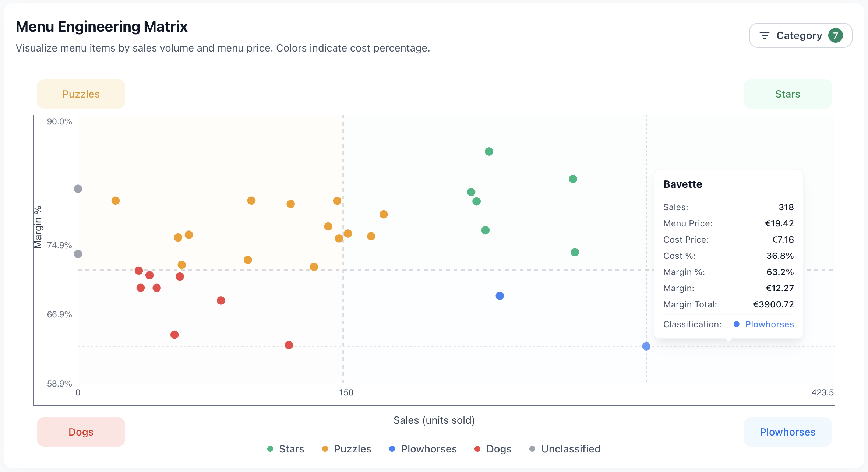
Task: Select the orange Puzzles legend dot
Action: (324, 449)
